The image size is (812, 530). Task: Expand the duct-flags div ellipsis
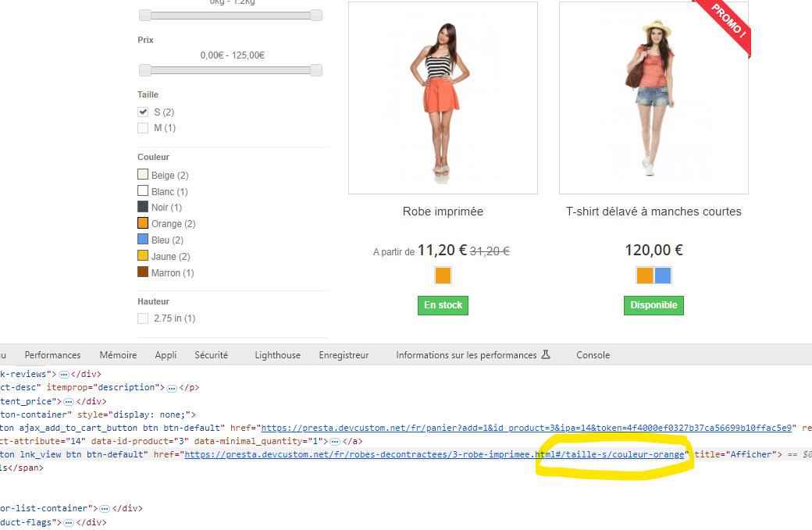tap(69, 523)
